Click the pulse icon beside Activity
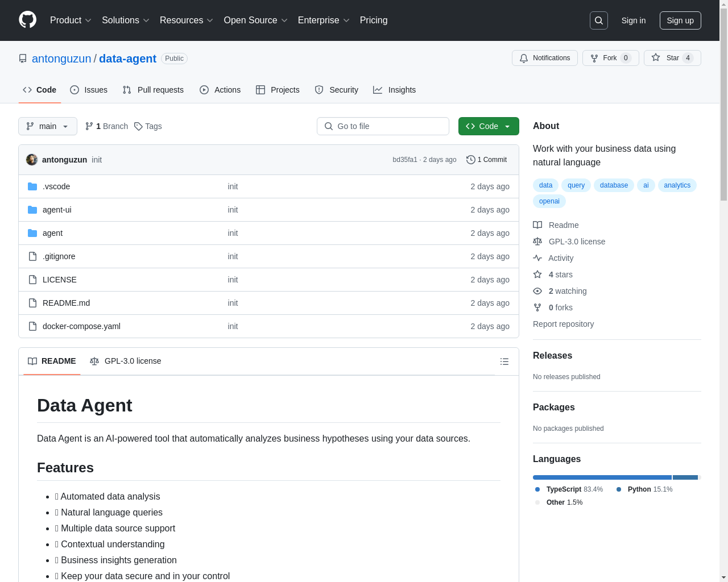This screenshot has height=582, width=728. click(x=537, y=258)
